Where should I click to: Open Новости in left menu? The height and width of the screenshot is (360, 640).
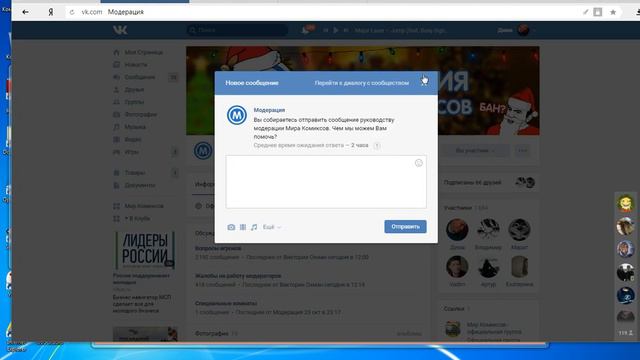136,64
